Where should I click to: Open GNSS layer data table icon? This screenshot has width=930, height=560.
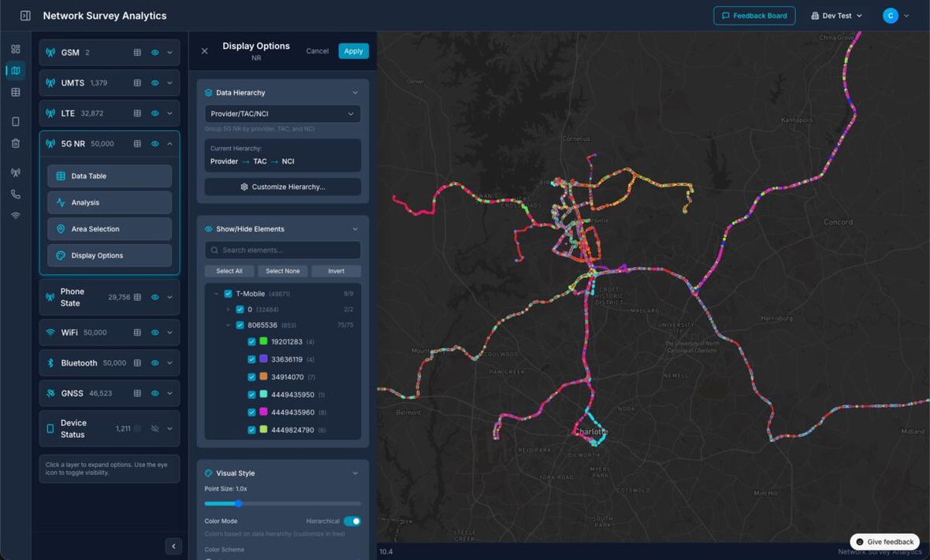coord(137,393)
